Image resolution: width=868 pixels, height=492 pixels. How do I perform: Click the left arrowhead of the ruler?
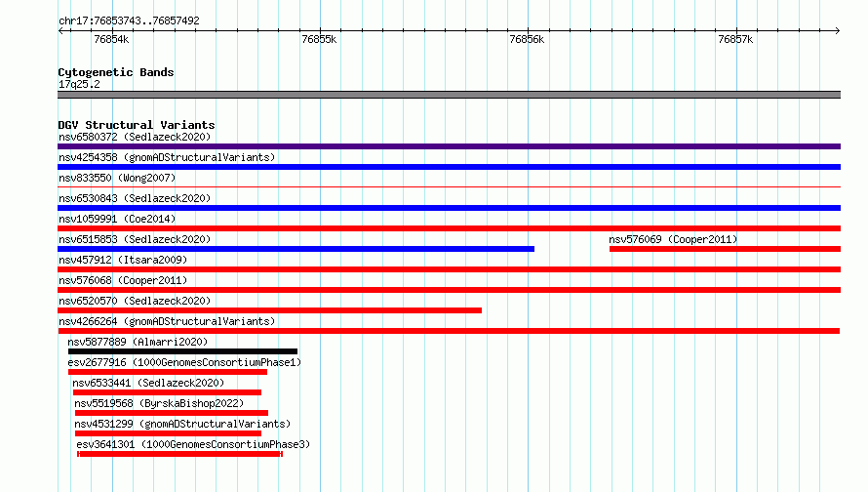[x=60, y=30]
